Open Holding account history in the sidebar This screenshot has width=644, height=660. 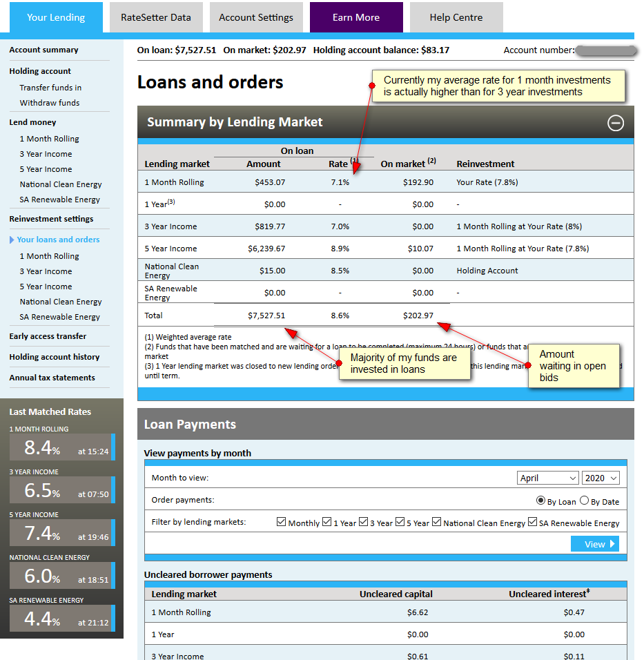point(55,357)
